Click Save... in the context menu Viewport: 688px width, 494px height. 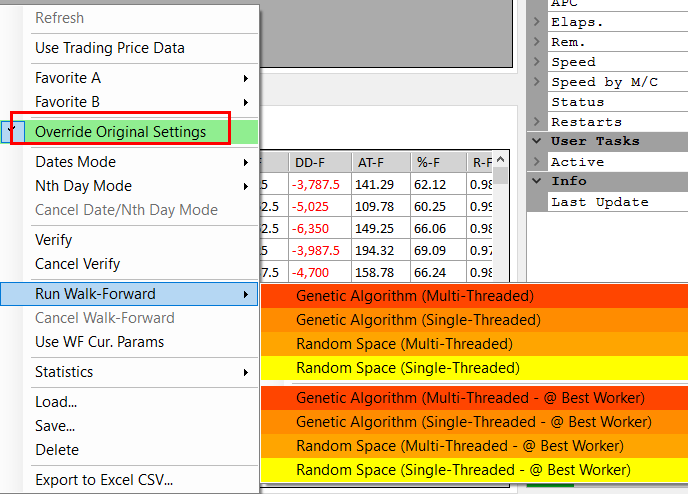click(56, 426)
